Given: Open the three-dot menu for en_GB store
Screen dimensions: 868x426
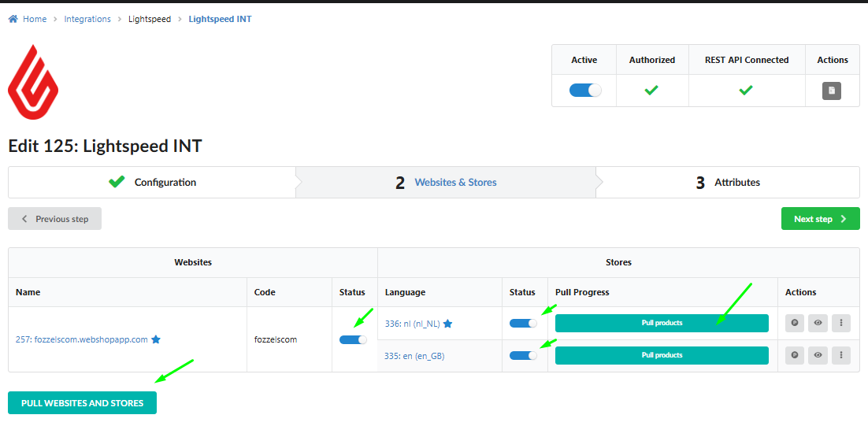Looking at the screenshot, I should tap(841, 355).
